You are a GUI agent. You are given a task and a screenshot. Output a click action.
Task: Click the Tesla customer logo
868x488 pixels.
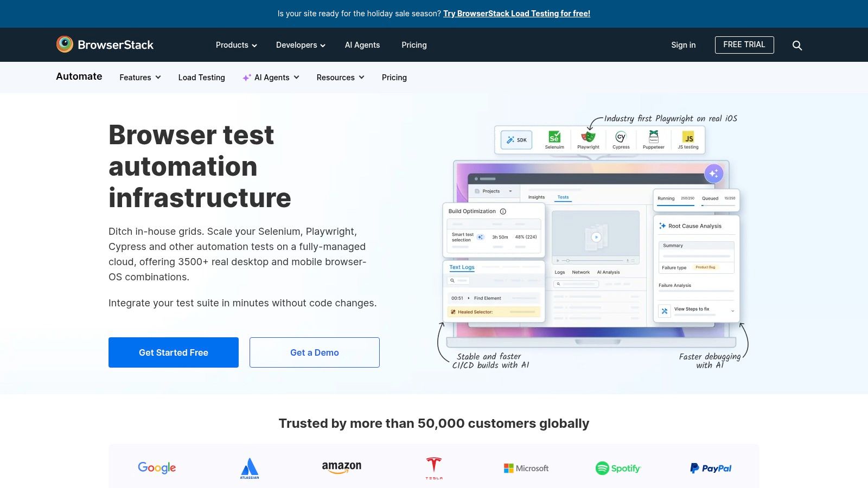click(x=434, y=468)
